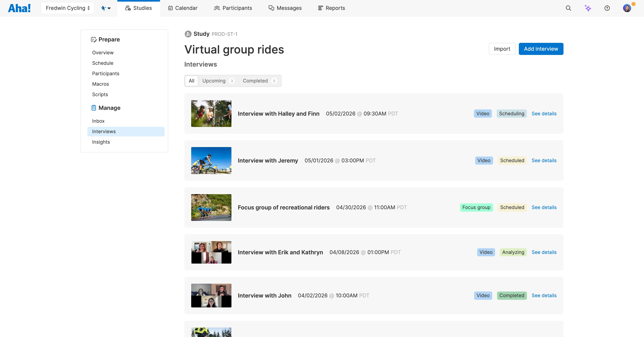Viewport: 644px width, 337px height.
Task: Select the Messages speech bubble icon
Action: click(x=271, y=8)
